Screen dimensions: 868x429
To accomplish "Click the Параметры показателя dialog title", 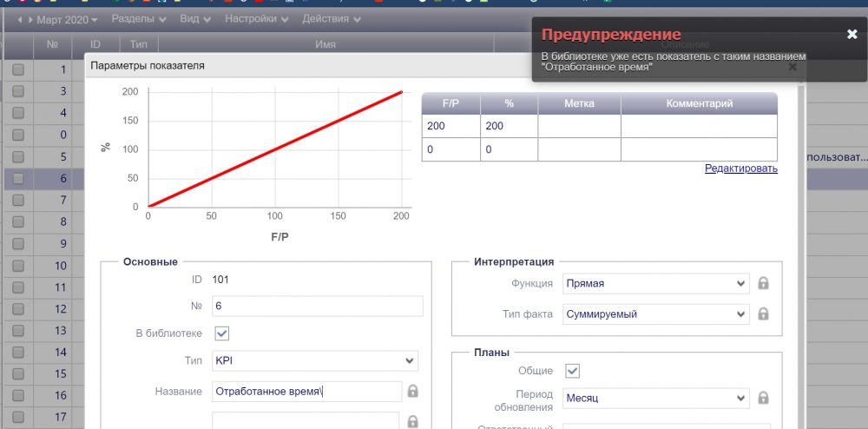I will click(148, 65).
